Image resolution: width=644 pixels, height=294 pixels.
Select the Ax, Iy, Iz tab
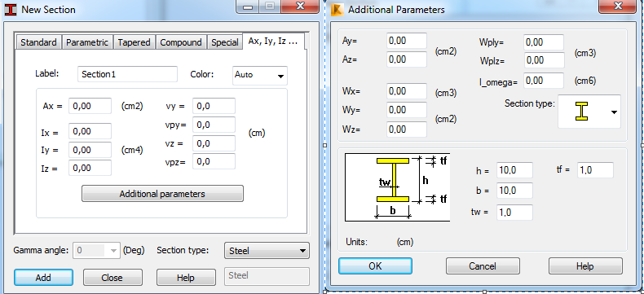(x=273, y=42)
